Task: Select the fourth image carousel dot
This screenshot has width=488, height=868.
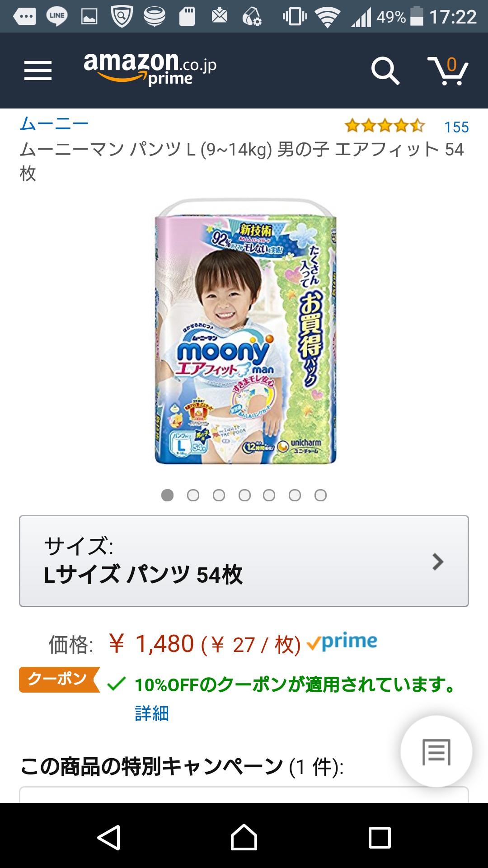Action: click(x=244, y=495)
